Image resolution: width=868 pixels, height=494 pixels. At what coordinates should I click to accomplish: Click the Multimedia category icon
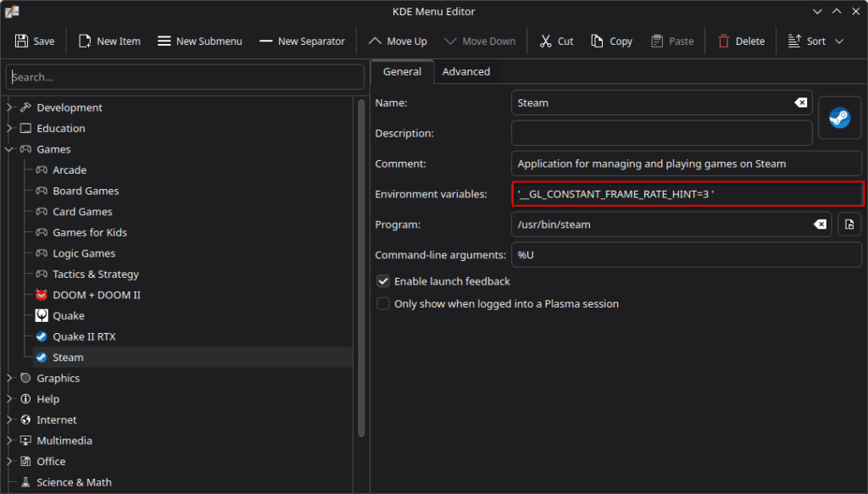[25, 441]
